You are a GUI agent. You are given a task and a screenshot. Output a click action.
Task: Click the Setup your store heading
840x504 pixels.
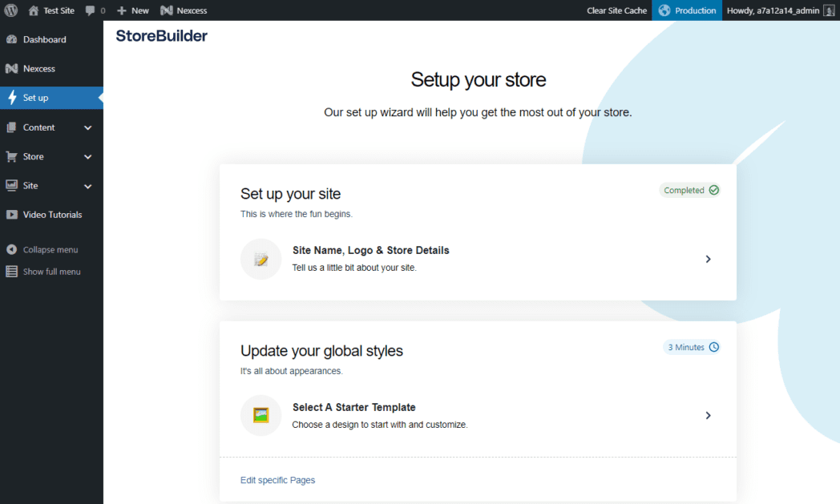(x=479, y=80)
